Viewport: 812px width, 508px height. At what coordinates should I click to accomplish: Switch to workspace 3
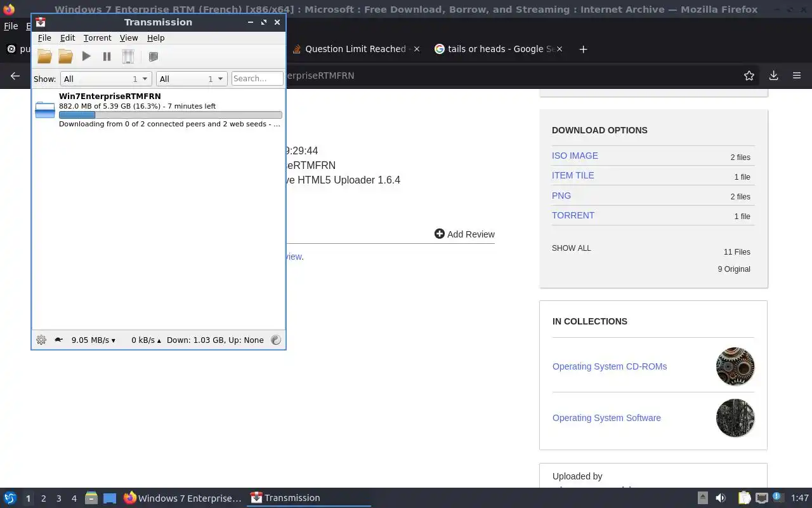[x=58, y=498]
